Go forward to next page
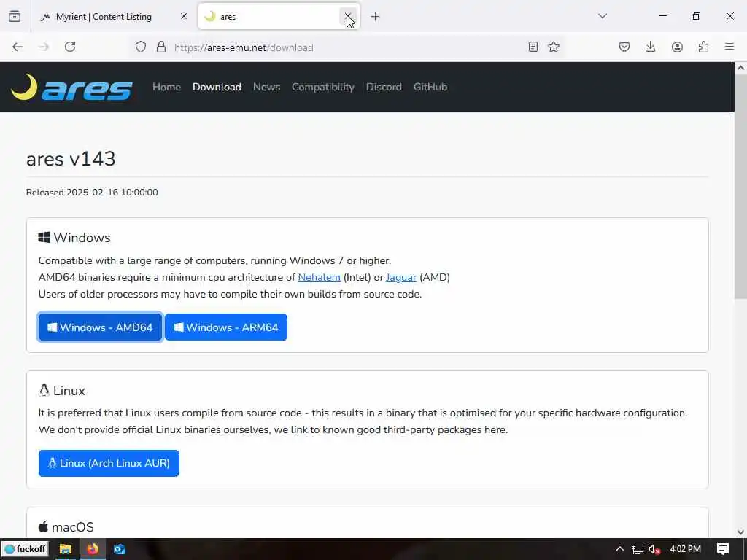747x560 pixels. coord(44,47)
